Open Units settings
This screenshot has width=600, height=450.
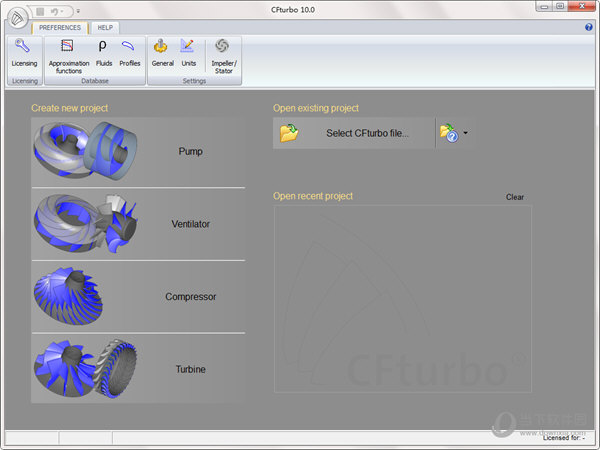pos(188,54)
